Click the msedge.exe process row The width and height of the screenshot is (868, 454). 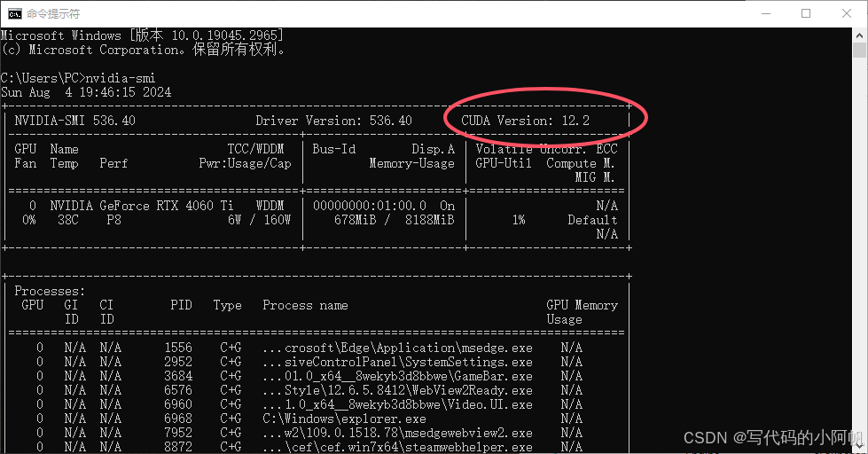tap(309, 348)
